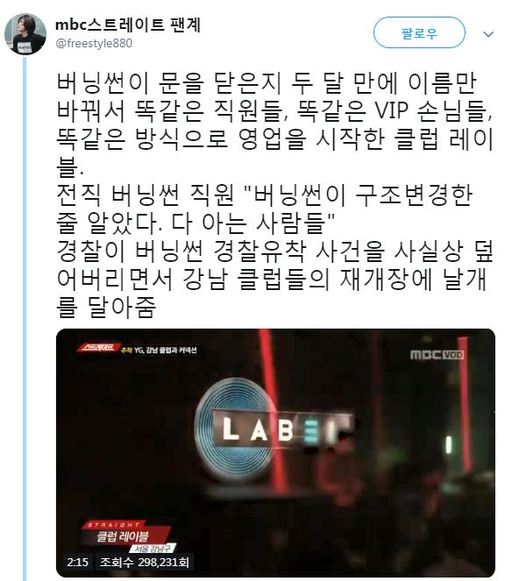512x581 pixels.
Task: Click the 조회수 298,231회 view count label
Action: (144, 562)
